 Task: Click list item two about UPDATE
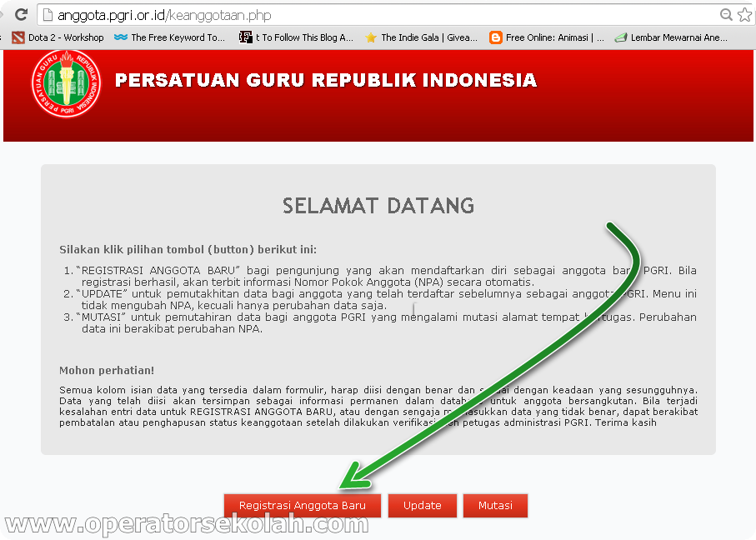(380, 299)
